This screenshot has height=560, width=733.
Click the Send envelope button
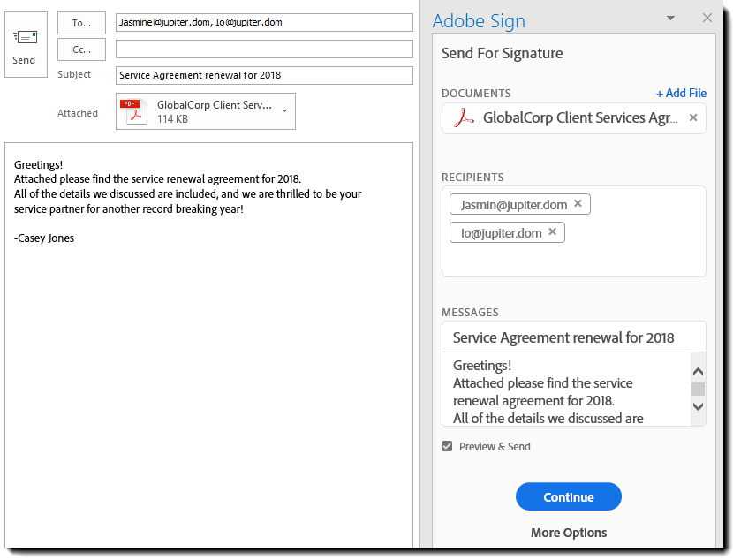pos(26,45)
